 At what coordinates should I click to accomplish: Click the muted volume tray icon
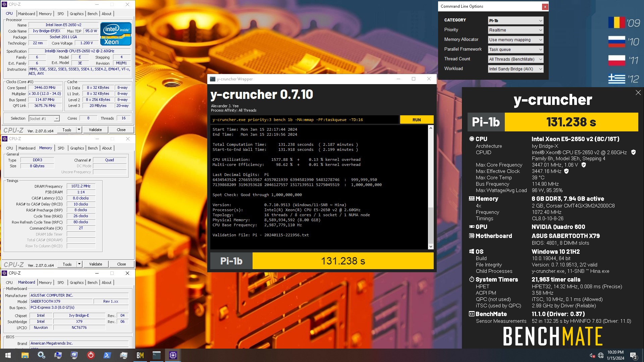click(592, 355)
